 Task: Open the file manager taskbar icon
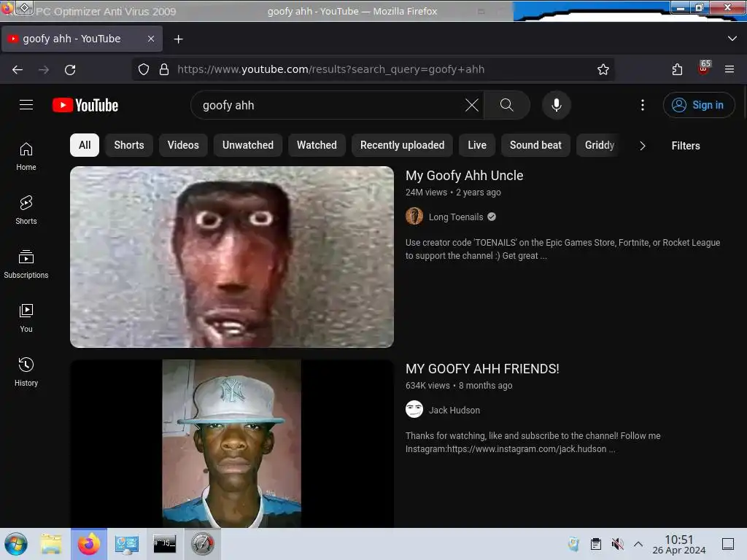(x=51, y=544)
